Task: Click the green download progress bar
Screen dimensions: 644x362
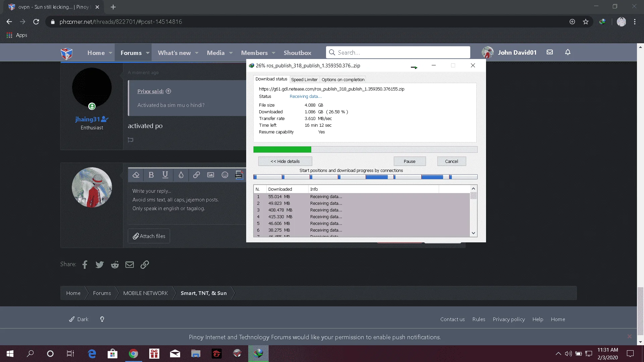Action: [282, 149]
